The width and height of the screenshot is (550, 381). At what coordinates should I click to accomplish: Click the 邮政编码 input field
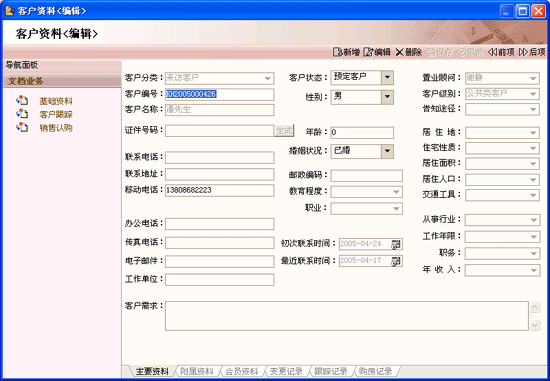coord(367,176)
